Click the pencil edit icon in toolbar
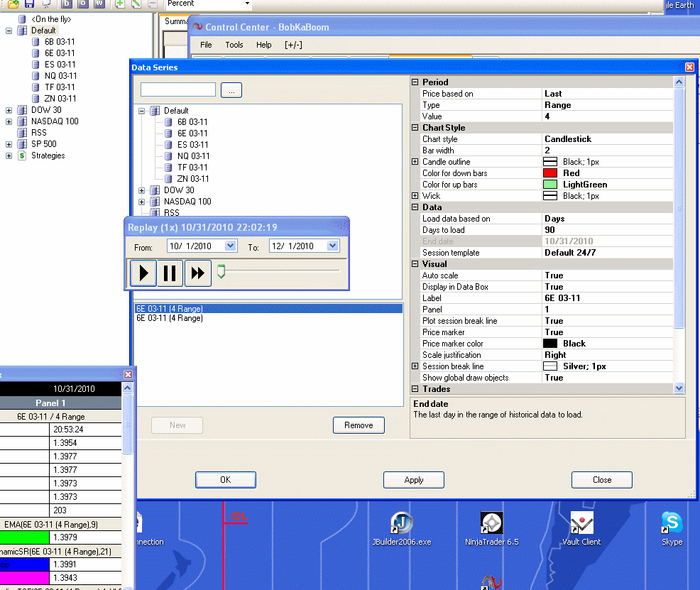Screen dimensions: 700x590 pyautogui.click(x=136, y=4)
